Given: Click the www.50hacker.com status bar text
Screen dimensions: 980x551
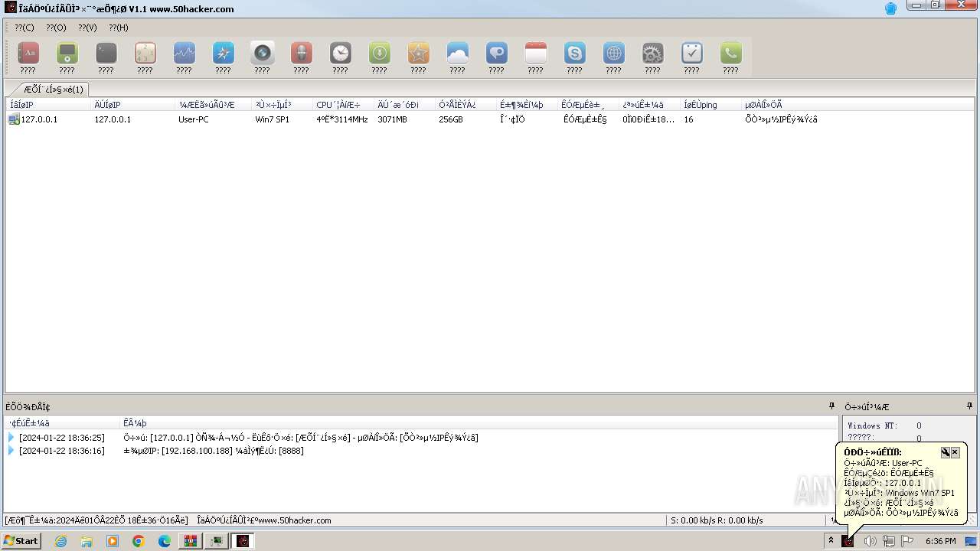Looking at the screenshot, I should 264,520.
